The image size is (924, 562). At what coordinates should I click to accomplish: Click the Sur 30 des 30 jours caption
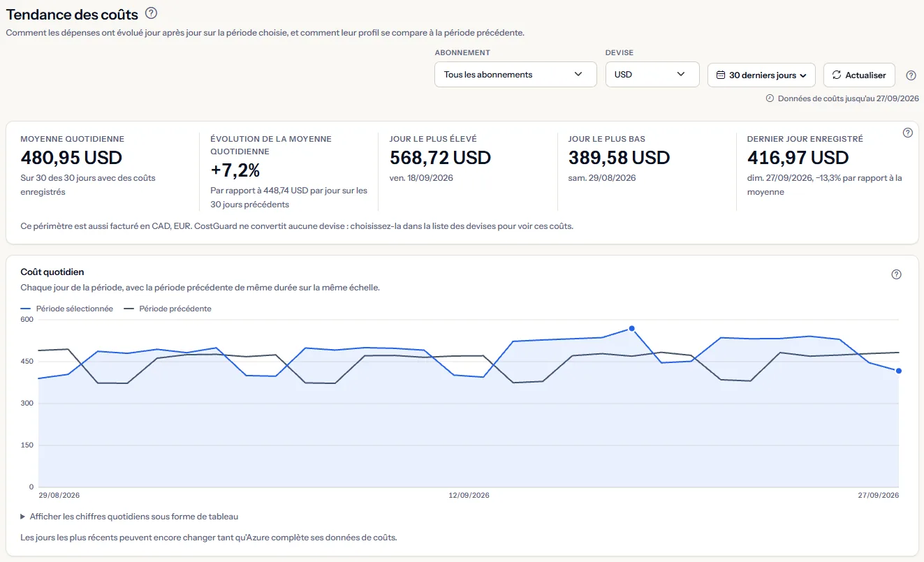click(88, 185)
